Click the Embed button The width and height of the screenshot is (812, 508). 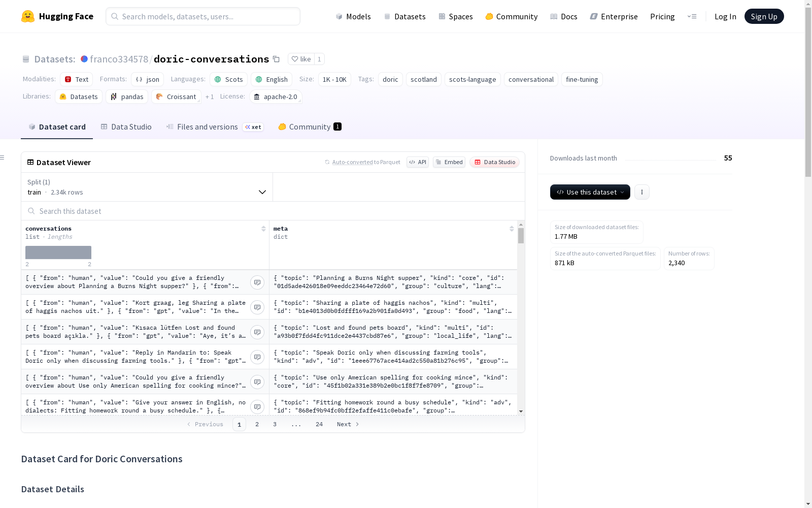pyautogui.click(x=449, y=162)
